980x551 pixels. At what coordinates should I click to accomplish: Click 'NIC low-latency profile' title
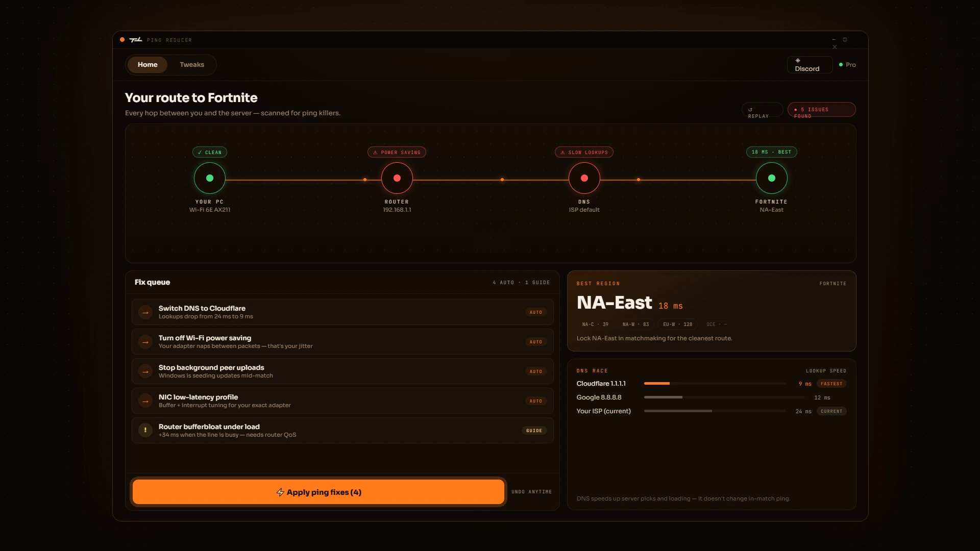point(198,397)
